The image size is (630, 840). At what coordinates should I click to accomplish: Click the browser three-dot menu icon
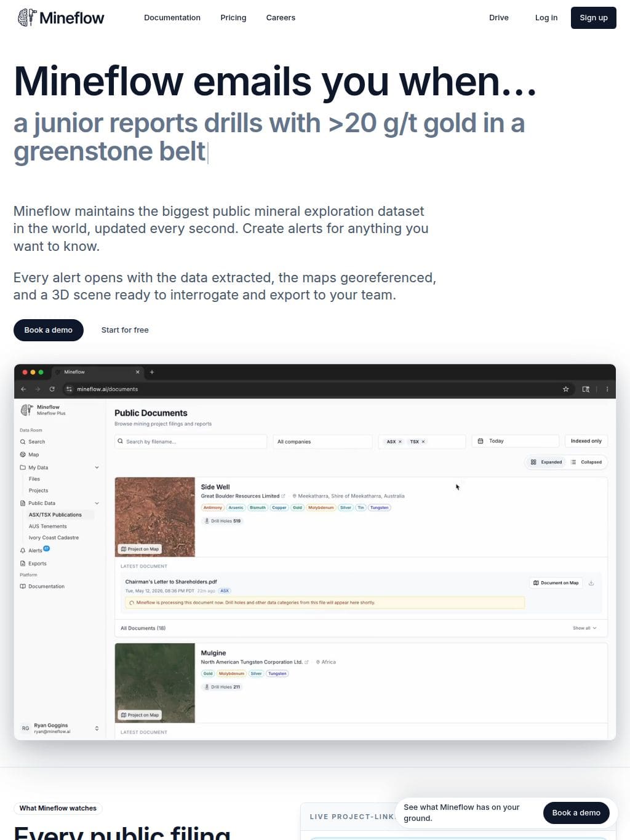point(607,389)
